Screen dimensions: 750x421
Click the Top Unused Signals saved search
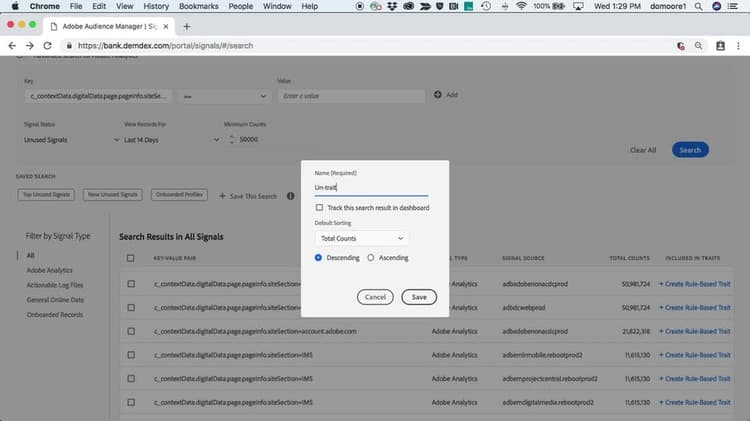[x=46, y=195]
